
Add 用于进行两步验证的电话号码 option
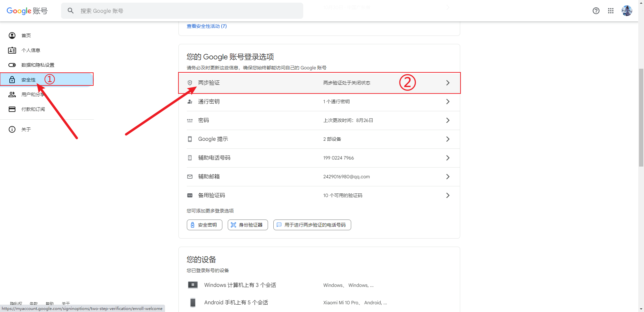(x=312, y=225)
